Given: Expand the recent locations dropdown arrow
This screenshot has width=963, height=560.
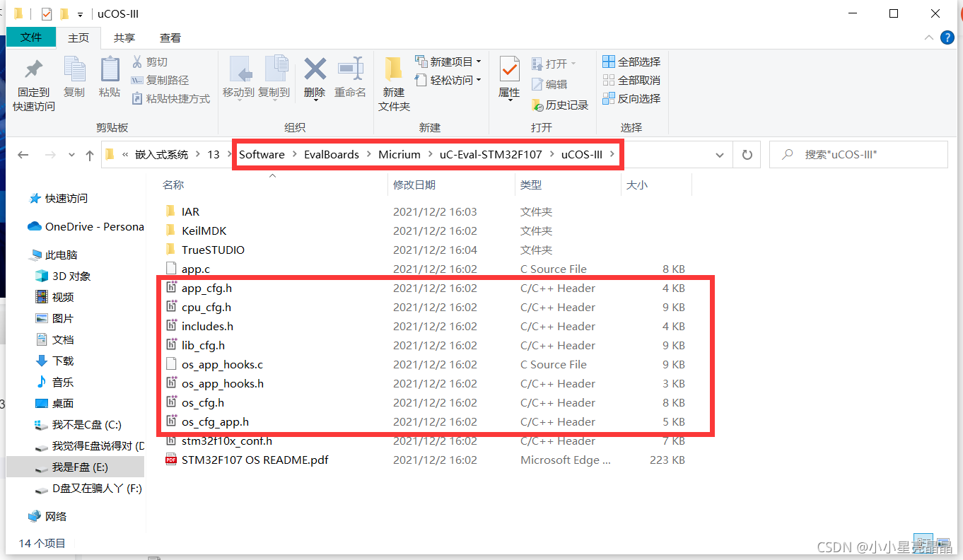Looking at the screenshot, I should [x=71, y=155].
